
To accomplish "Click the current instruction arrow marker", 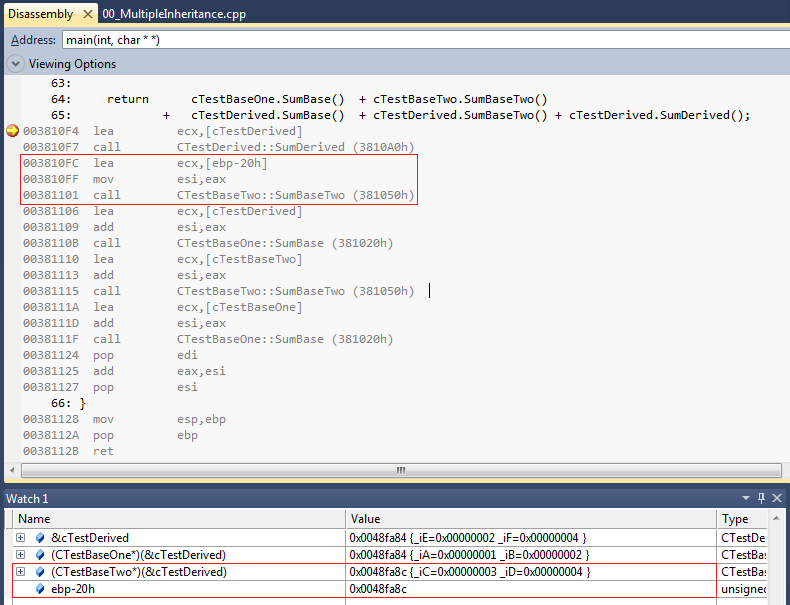I will (12, 131).
